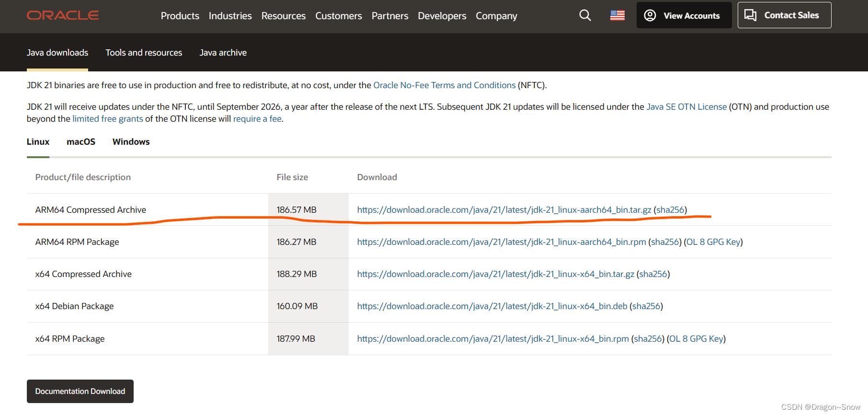Click the File size column header
The height and width of the screenshot is (416, 868).
coord(292,177)
